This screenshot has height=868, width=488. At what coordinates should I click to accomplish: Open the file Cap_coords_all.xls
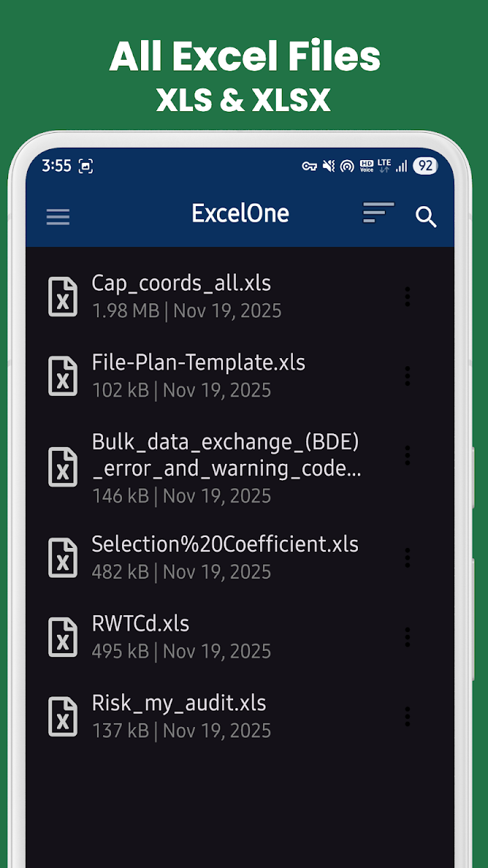pos(240,297)
